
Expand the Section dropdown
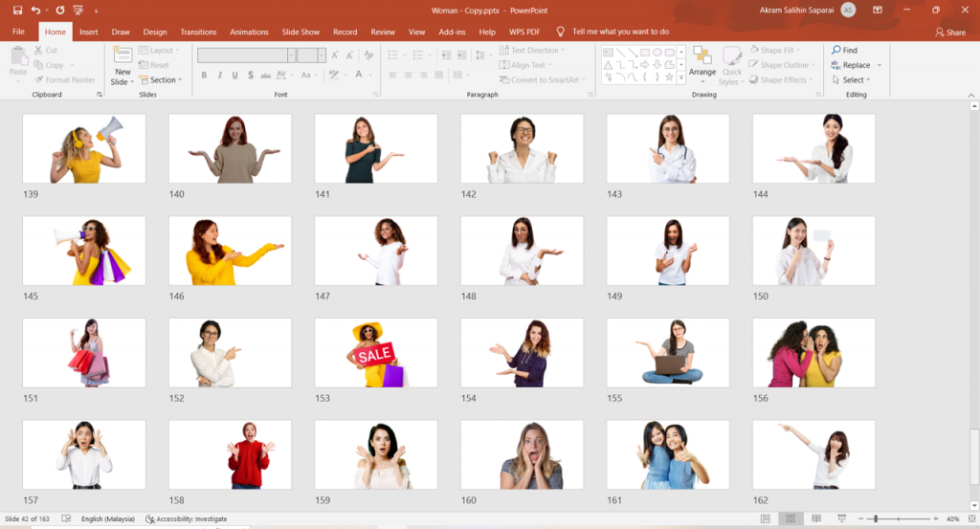click(x=163, y=80)
